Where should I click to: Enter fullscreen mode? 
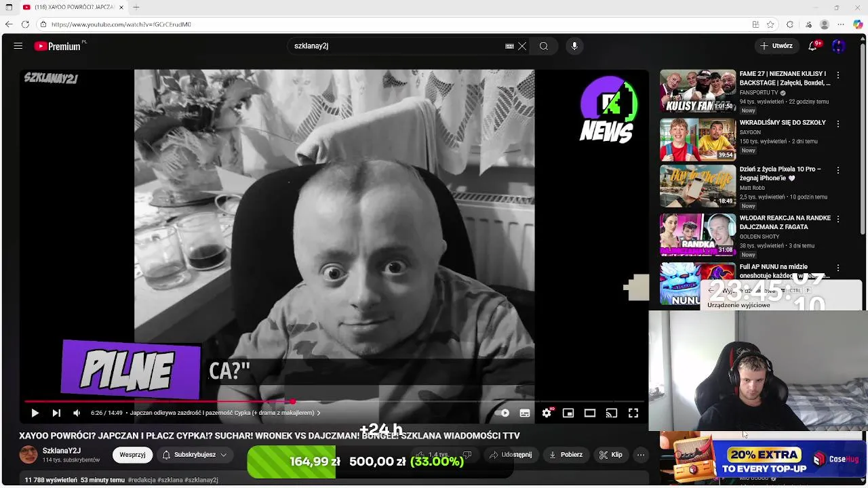(x=633, y=413)
